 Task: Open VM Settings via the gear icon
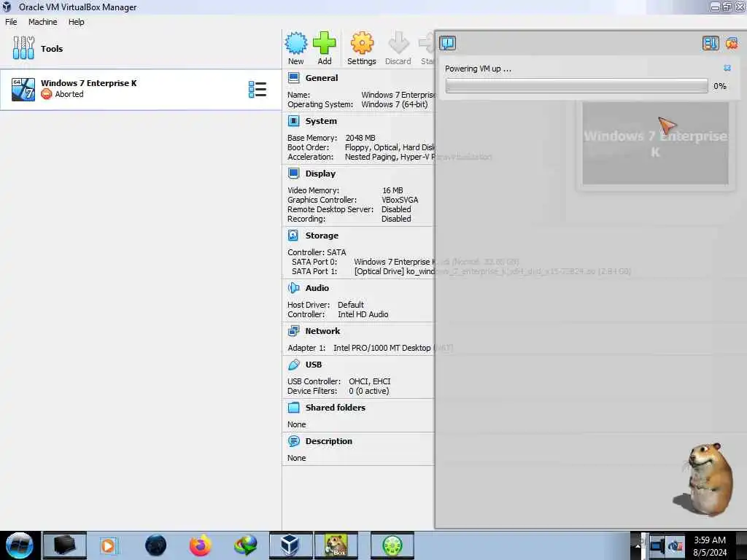click(x=362, y=43)
